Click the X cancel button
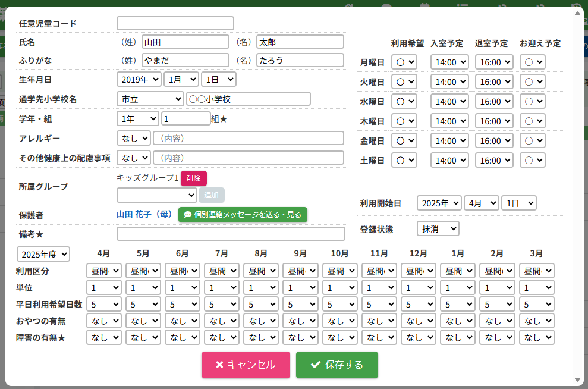This screenshot has height=389, width=588. [246, 365]
